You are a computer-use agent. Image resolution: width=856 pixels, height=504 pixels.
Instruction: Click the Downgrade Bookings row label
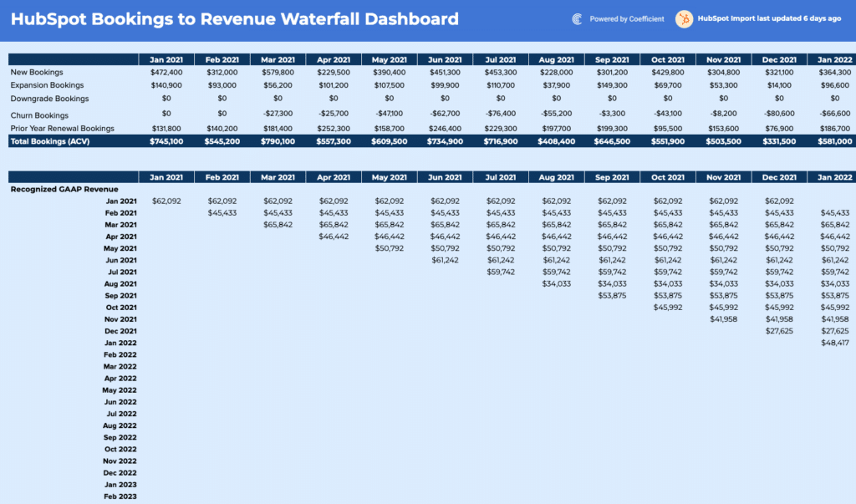49,99
